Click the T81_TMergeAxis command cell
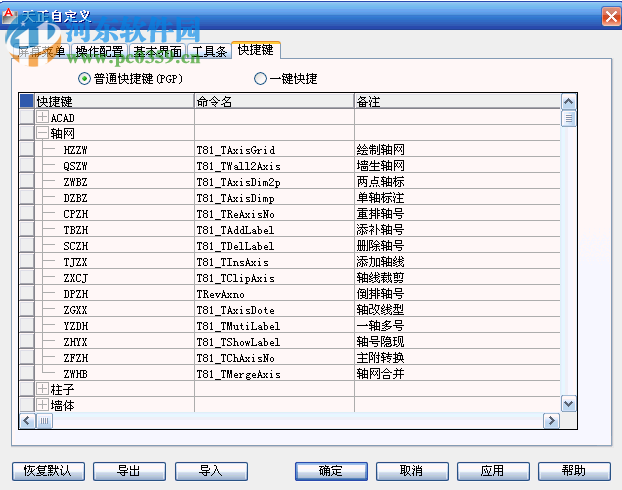Image resolution: width=622 pixels, height=490 pixels. pos(274,374)
